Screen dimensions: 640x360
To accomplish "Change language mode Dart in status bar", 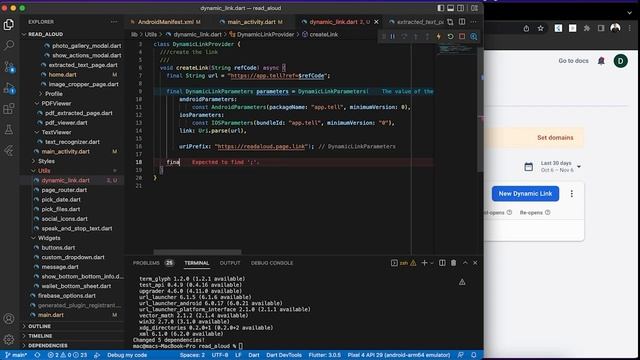I will coord(254,355).
